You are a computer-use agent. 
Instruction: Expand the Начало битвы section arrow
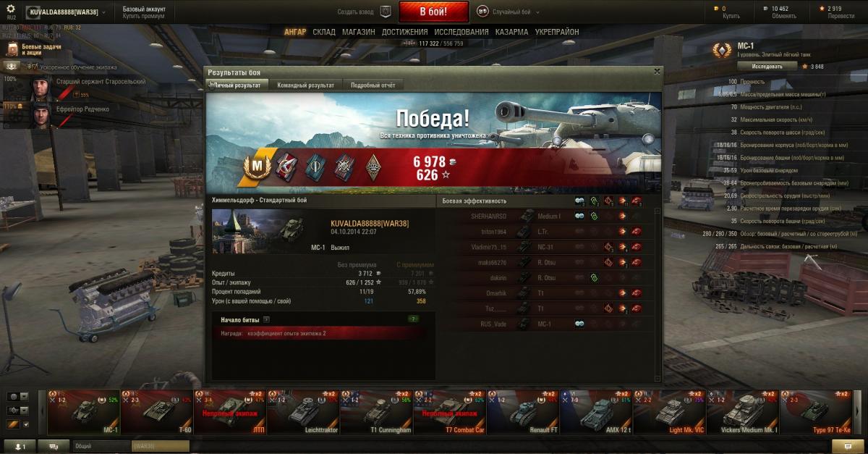(266, 319)
